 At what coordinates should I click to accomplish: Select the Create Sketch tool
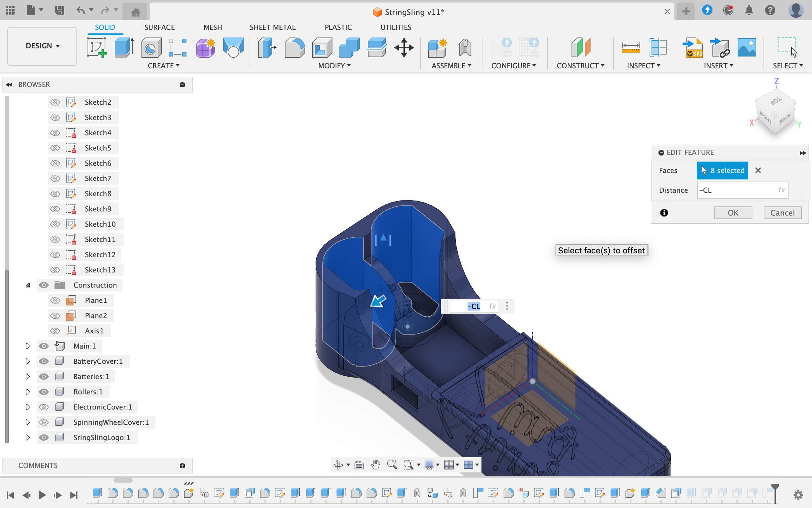pyautogui.click(x=97, y=47)
